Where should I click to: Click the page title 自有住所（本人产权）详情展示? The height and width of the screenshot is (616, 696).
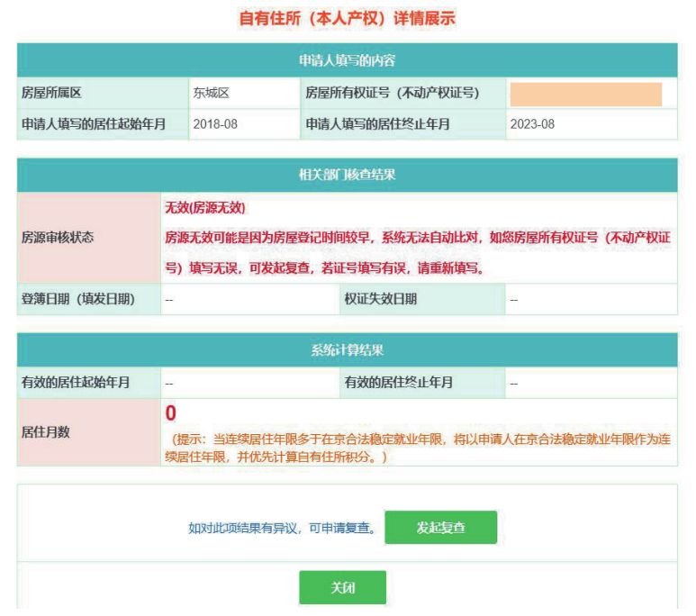pyautogui.click(x=348, y=19)
